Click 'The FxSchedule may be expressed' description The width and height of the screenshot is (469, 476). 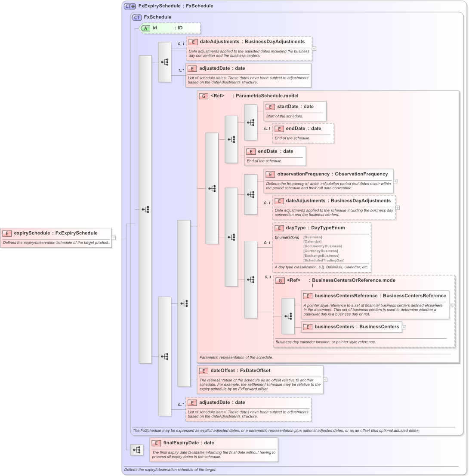(x=276, y=430)
